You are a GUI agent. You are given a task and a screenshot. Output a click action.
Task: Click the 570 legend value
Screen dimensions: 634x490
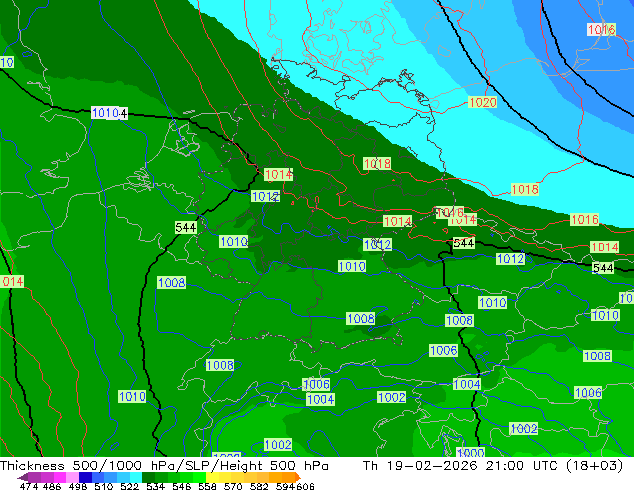[x=233, y=486]
